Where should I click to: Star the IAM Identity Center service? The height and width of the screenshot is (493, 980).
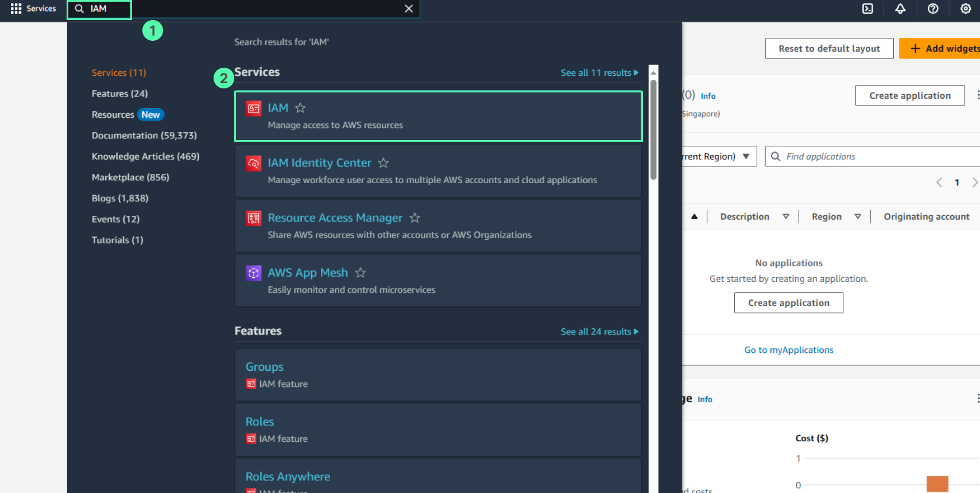(384, 163)
